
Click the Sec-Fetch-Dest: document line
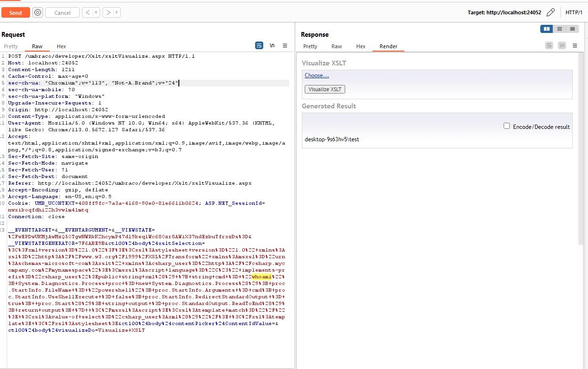(48, 177)
